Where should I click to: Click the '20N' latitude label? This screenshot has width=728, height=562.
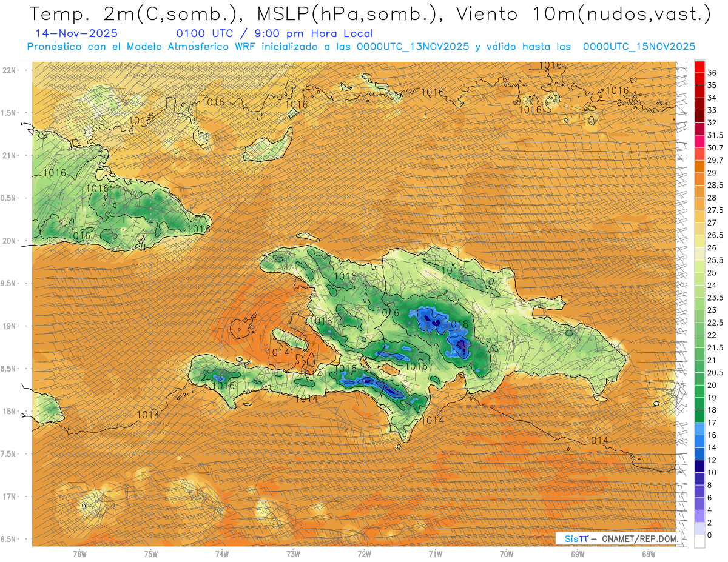pos(10,241)
